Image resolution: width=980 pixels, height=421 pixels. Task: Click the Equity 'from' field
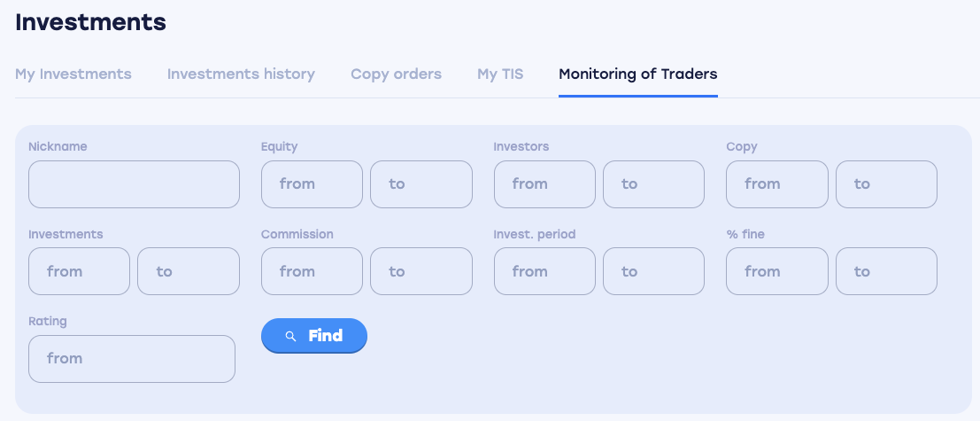[312, 184]
